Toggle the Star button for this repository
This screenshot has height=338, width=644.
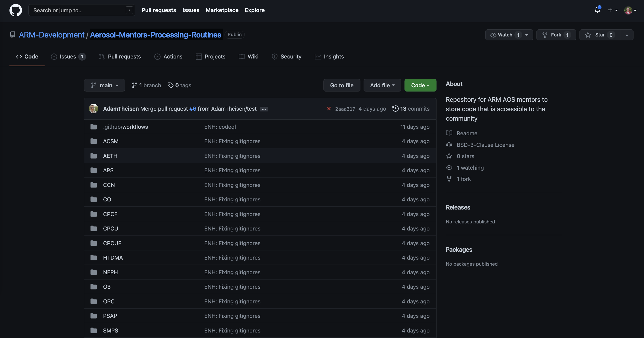[600, 35]
